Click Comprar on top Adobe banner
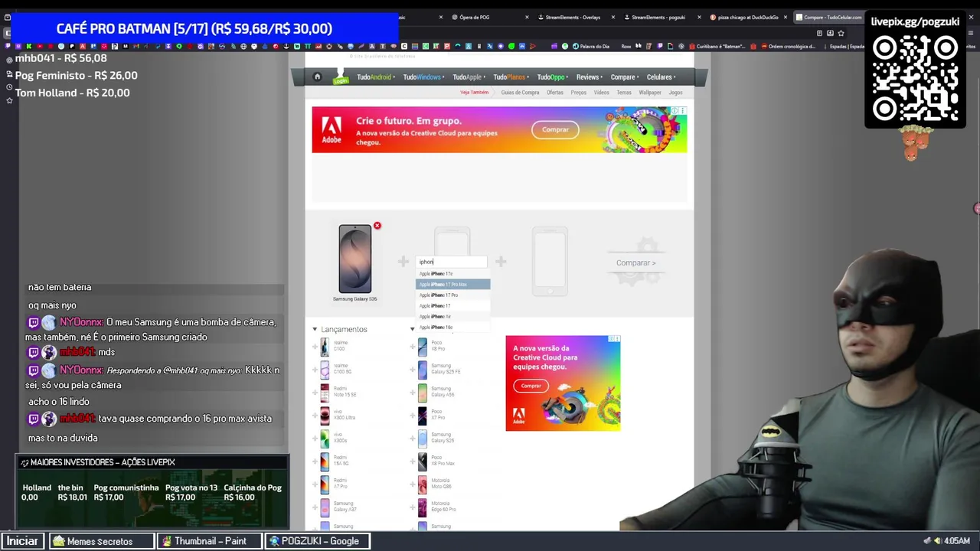The image size is (980, 551). (x=555, y=129)
